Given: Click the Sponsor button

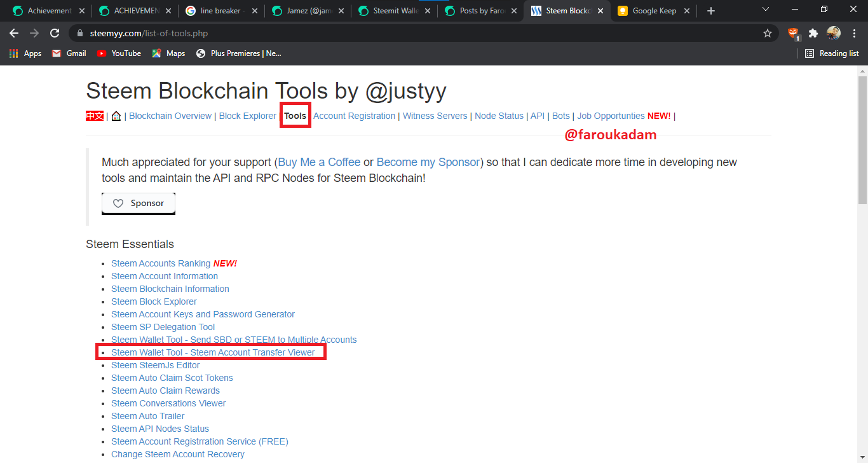Looking at the screenshot, I should 139,204.
